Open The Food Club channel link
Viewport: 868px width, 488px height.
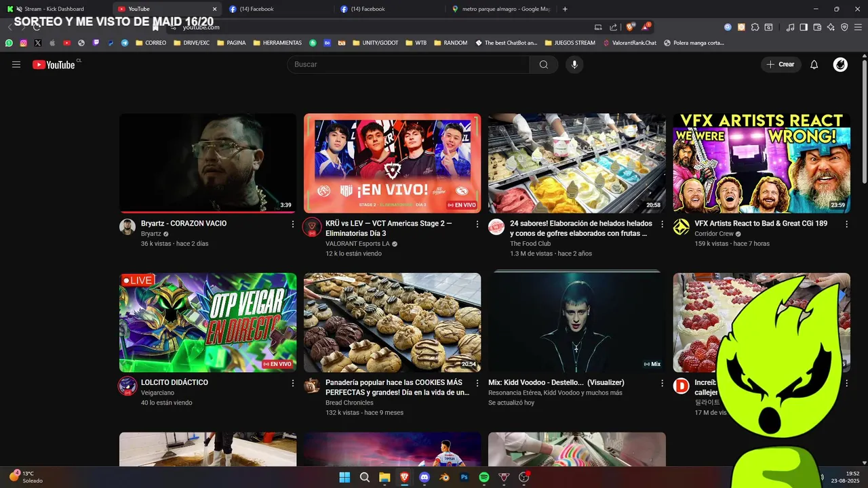(x=530, y=244)
